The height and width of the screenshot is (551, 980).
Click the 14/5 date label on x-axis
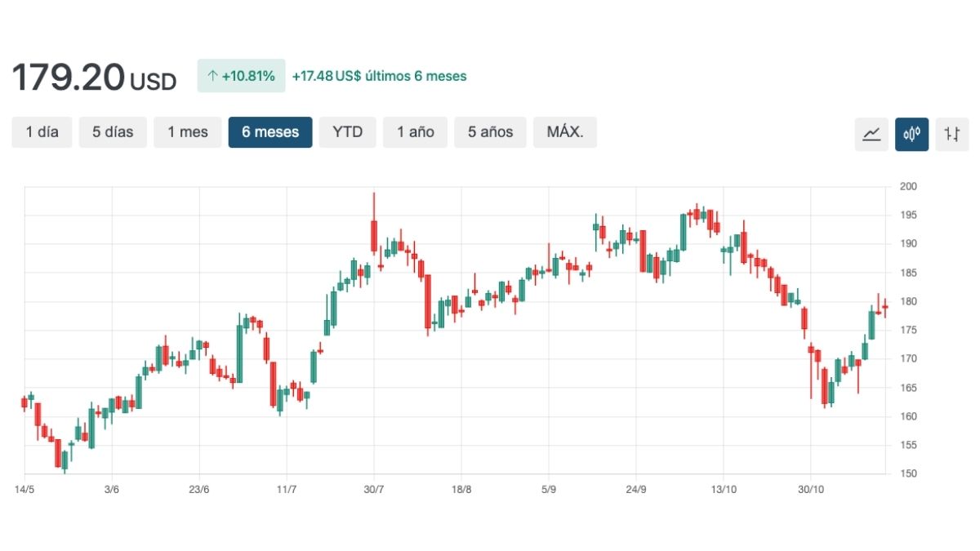(24, 490)
